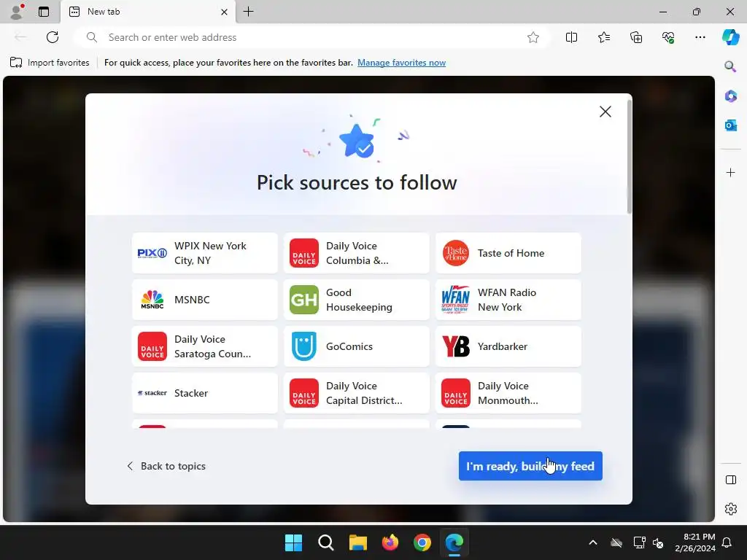Viewport: 747px width, 560px height.
Task: Follow Daily Voice Saratoga County source
Action: point(205,346)
